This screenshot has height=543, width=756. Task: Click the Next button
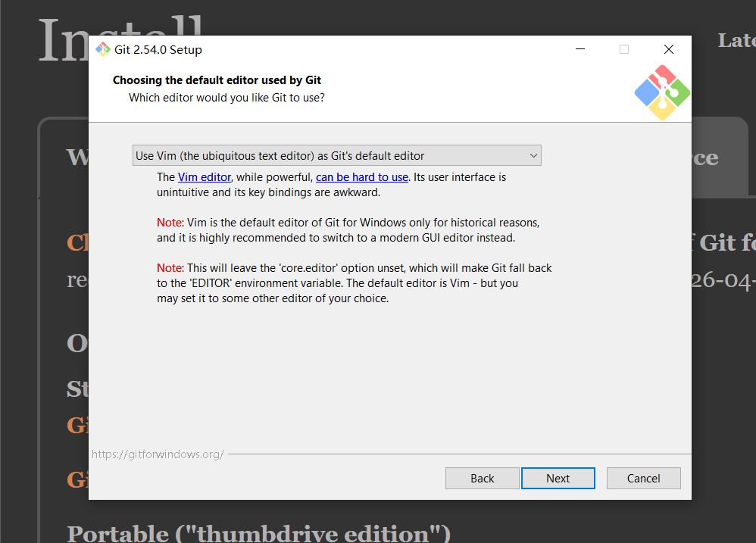[x=558, y=479]
